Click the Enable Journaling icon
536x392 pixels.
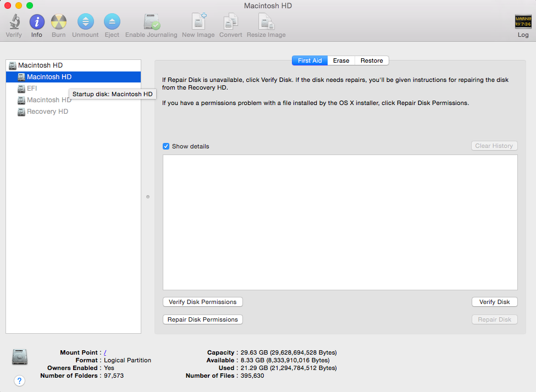(x=151, y=22)
